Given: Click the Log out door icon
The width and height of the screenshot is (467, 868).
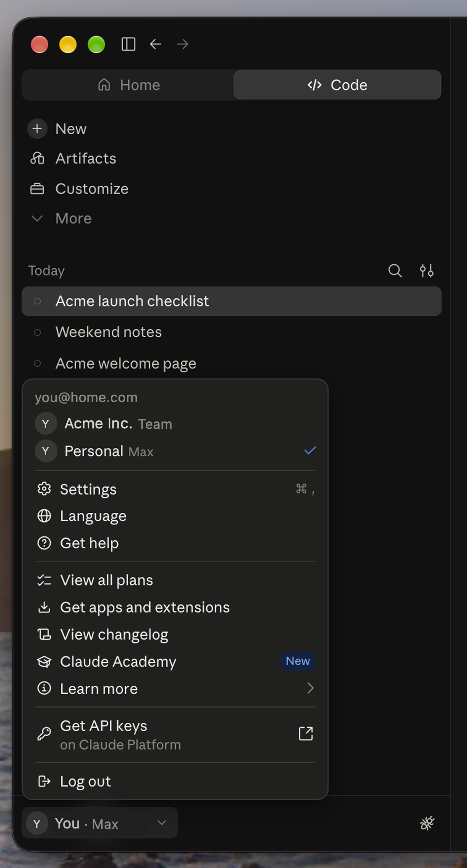Looking at the screenshot, I should [x=44, y=781].
